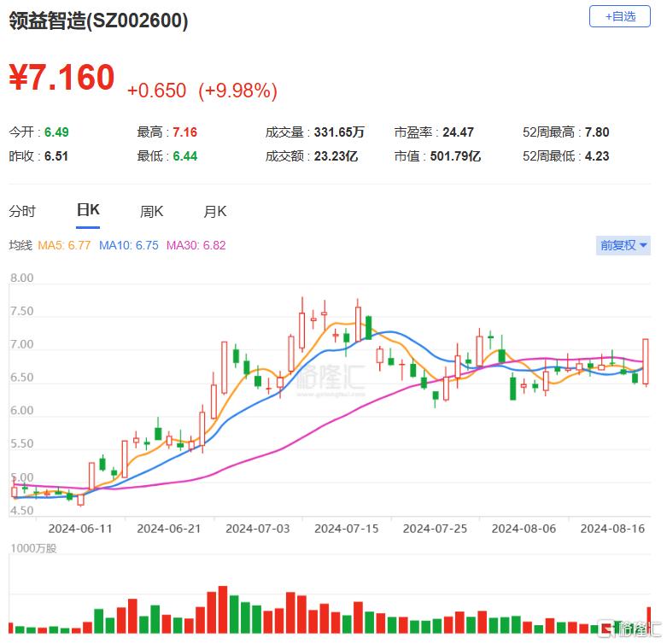Click the change percentage (+9.98%)
This screenshot has height=644, width=667.
[237, 91]
